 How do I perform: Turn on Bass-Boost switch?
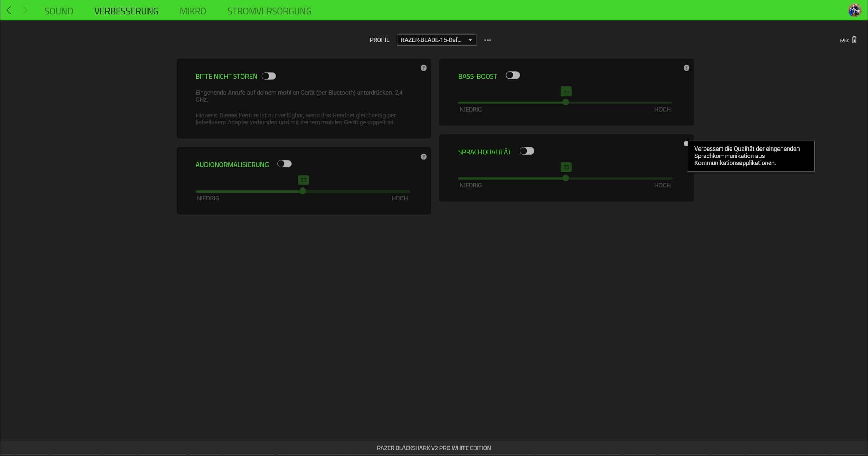[x=513, y=75]
